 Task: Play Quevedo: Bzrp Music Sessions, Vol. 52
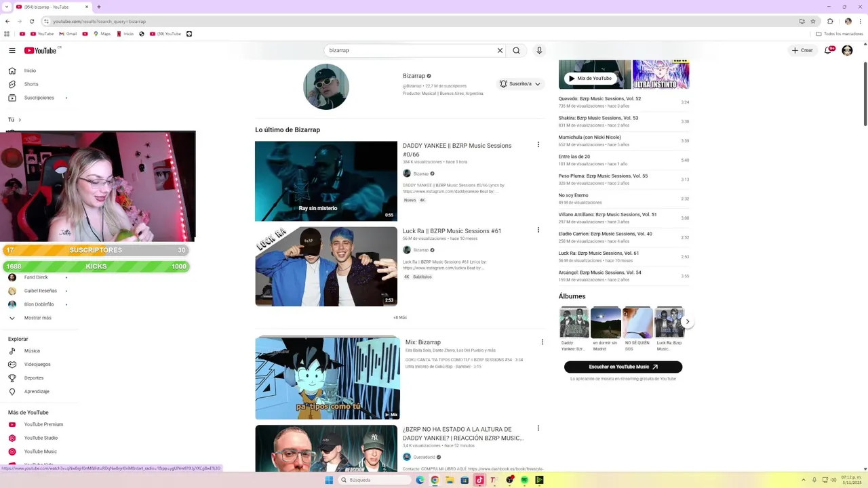point(624,102)
